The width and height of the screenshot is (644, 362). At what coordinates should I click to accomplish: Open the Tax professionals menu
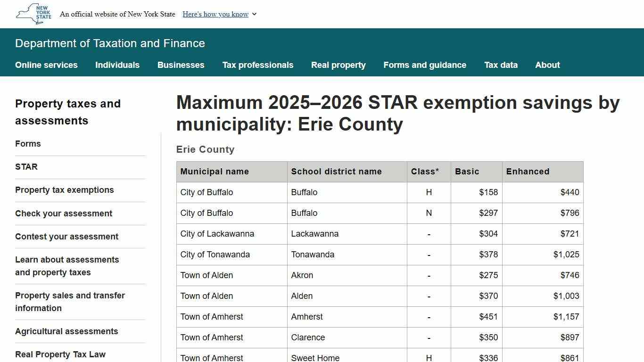pyautogui.click(x=258, y=65)
